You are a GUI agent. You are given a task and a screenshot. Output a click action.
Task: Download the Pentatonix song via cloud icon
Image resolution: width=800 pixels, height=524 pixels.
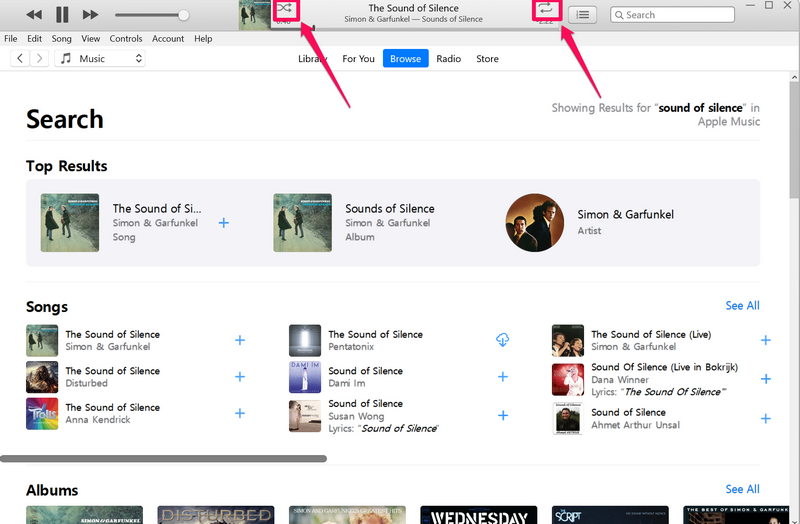[x=503, y=341]
